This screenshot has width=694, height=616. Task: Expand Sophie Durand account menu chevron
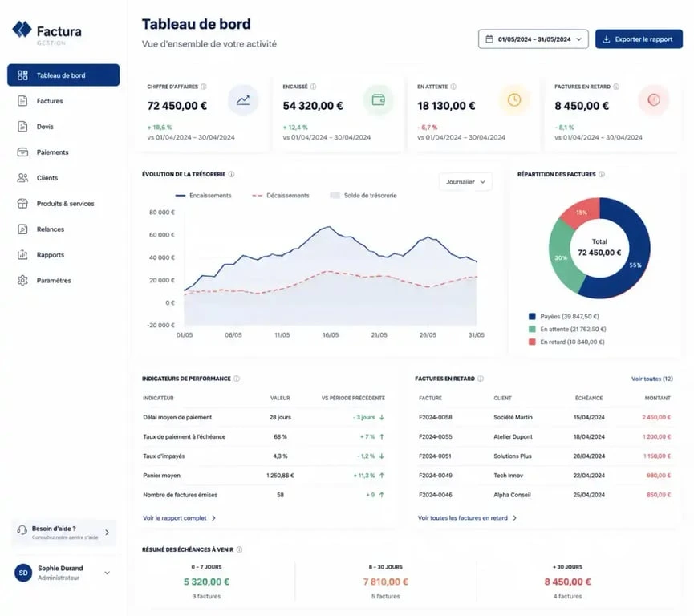pos(108,573)
